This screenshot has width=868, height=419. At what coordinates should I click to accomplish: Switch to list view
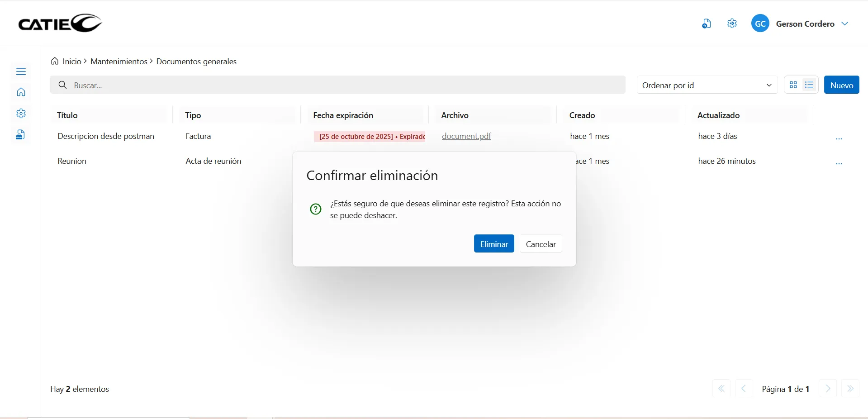tap(809, 85)
